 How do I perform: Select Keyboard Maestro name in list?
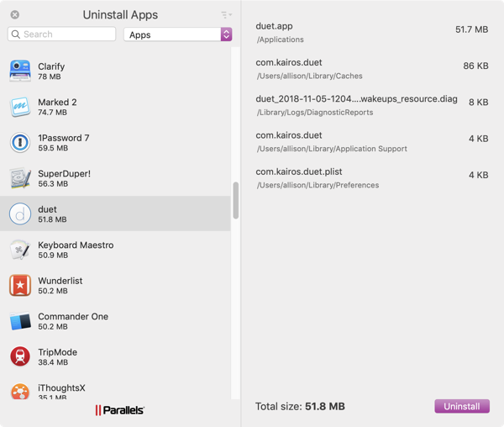click(76, 245)
